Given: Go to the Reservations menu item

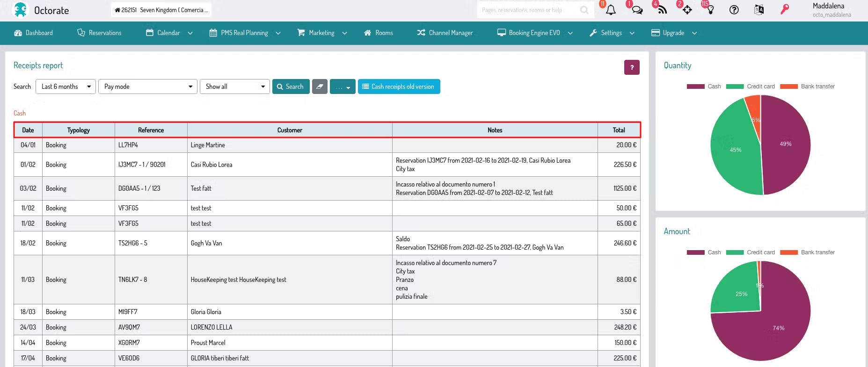Looking at the screenshot, I should click(x=99, y=33).
